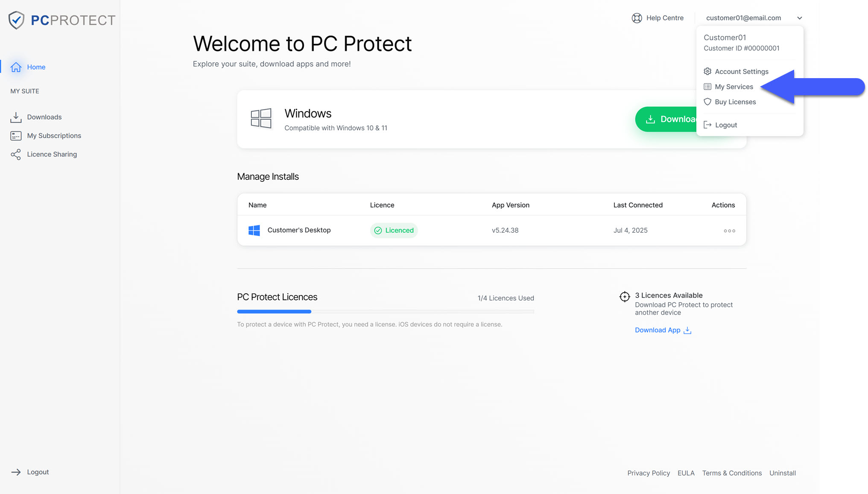
Task: Open the Help Centre link
Action: (658, 18)
